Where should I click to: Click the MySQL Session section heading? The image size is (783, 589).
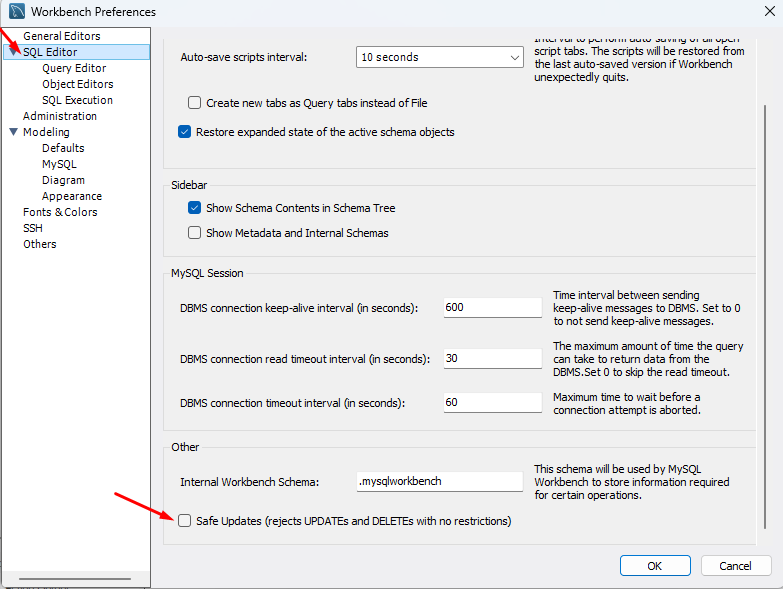(x=207, y=273)
